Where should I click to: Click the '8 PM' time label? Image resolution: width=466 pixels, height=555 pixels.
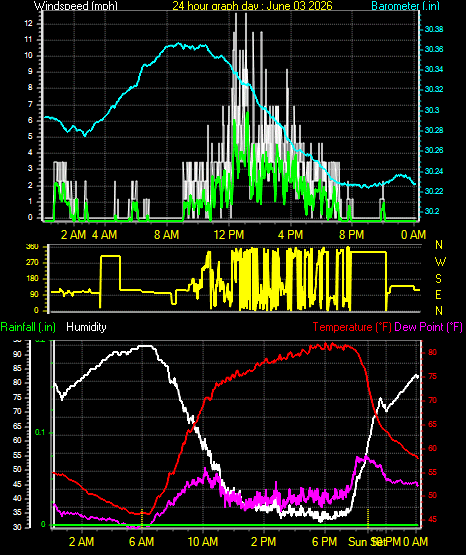(x=352, y=235)
